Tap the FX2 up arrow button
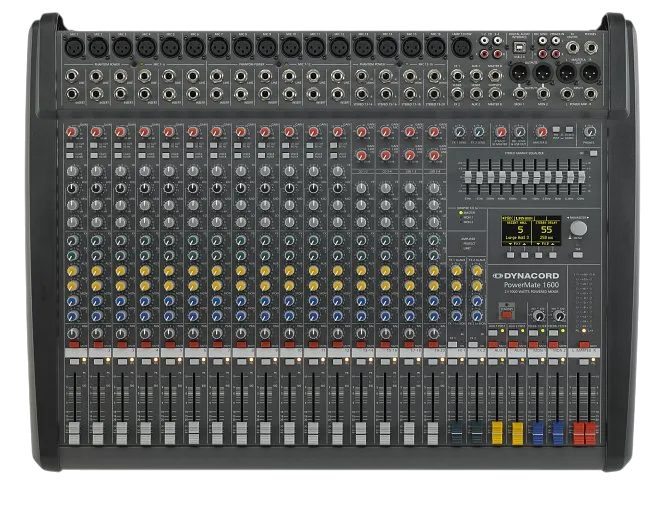The height and width of the screenshot is (512, 665). (x=553, y=255)
